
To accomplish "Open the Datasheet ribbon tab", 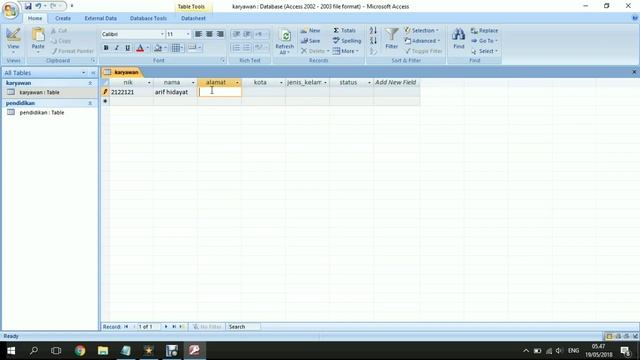I will tap(193, 18).
